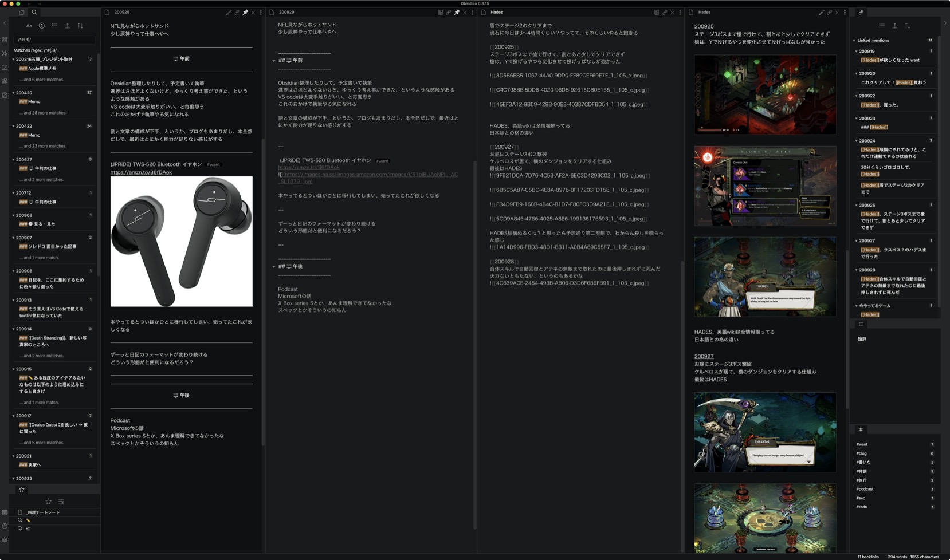Open the amzn.to/36fDAok link in preview
Viewport: 950px width, 560px height.
tap(141, 172)
